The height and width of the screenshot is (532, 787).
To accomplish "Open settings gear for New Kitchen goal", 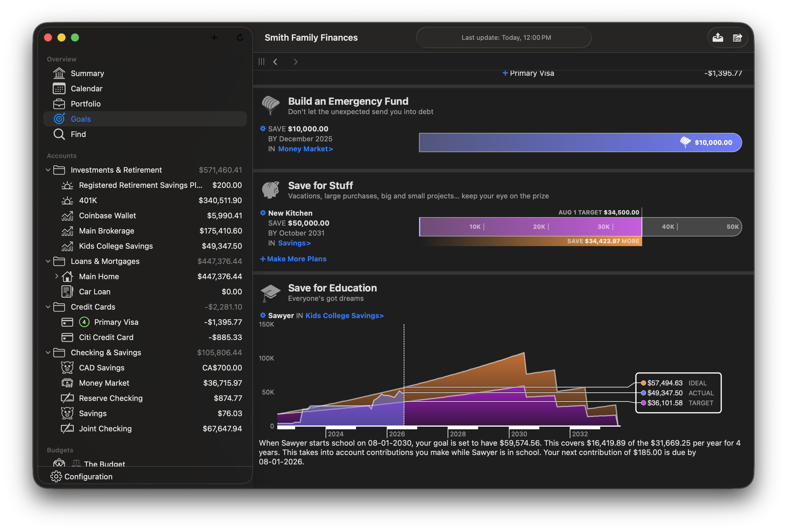I will (262, 213).
